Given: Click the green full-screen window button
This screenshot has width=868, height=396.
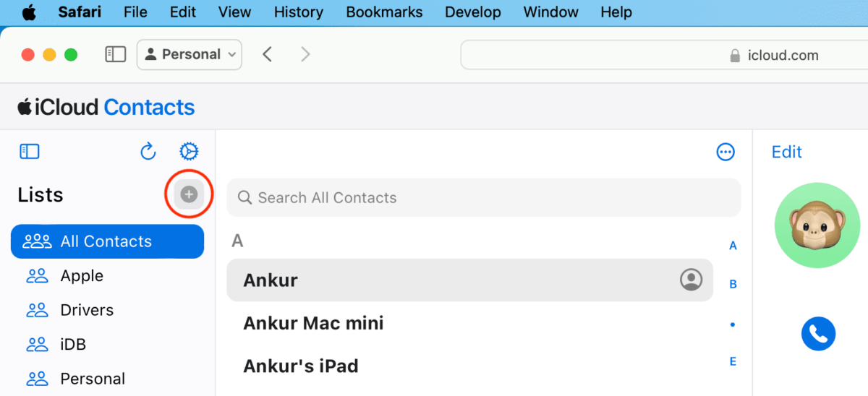Looking at the screenshot, I should [71, 55].
